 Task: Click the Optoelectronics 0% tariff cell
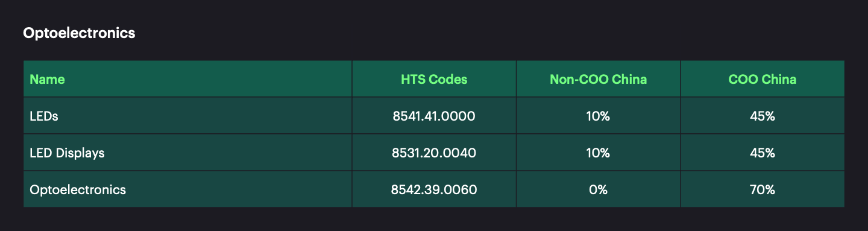click(x=598, y=189)
